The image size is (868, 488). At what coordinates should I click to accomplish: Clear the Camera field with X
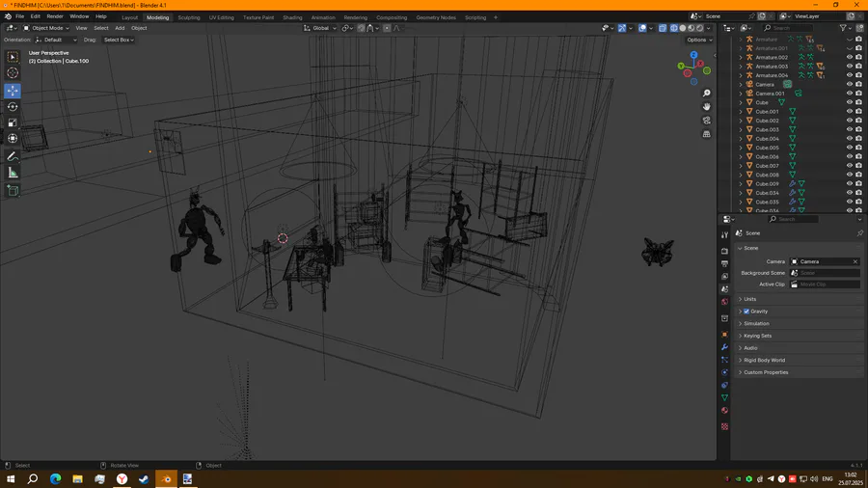pyautogui.click(x=855, y=261)
